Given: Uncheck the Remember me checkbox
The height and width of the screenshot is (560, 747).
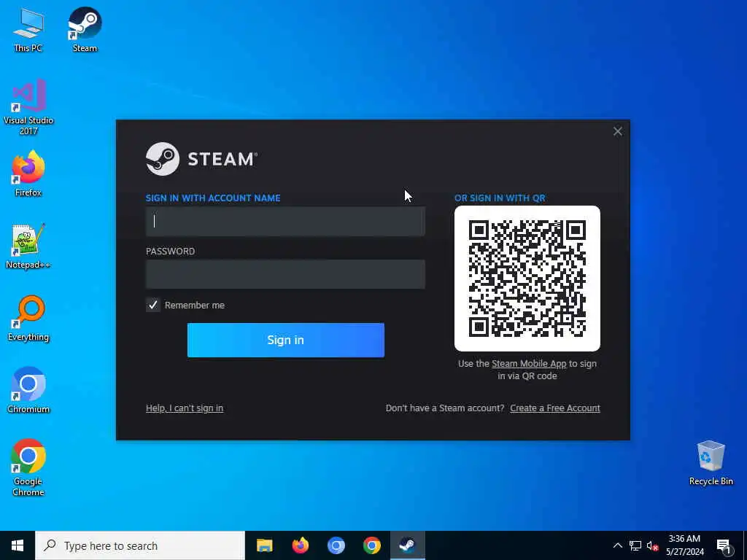Looking at the screenshot, I should [x=153, y=306].
